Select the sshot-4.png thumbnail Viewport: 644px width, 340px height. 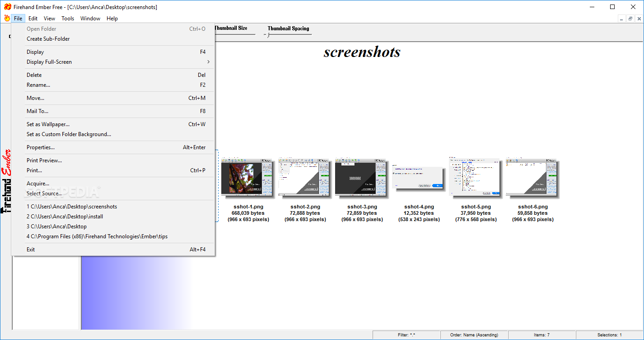[419, 178]
